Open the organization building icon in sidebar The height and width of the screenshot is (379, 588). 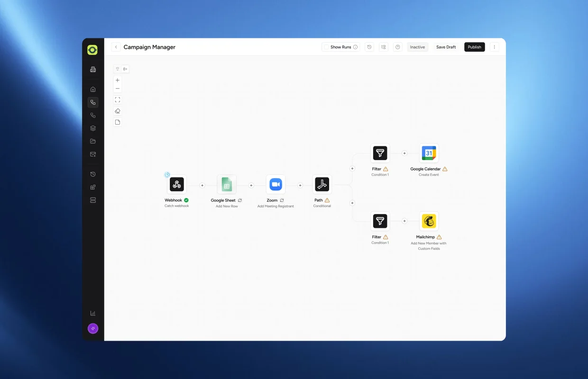(x=93, y=70)
